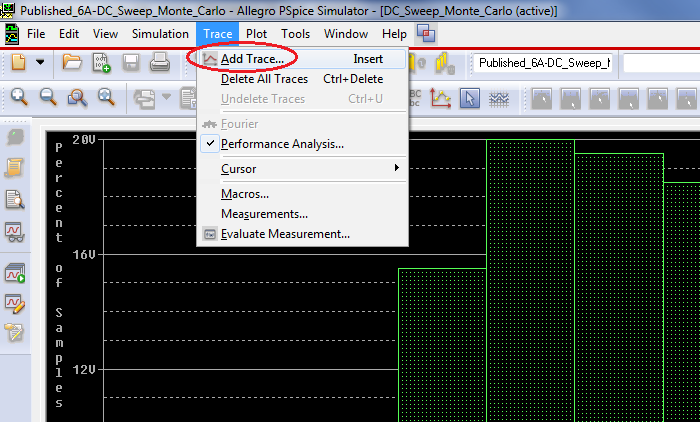This screenshot has height=422, width=700.
Task: Click the open folder icon in toolbar
Action: pyautogui.click(x=72, y=63)
